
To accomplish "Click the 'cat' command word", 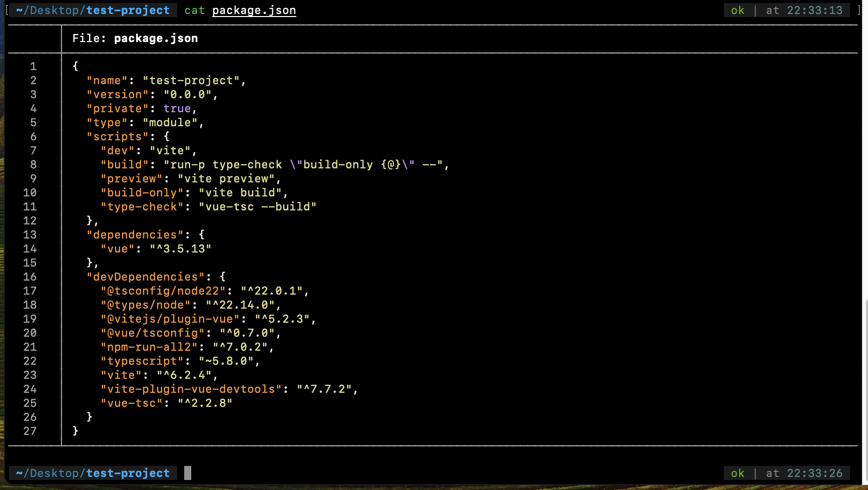I will tap(195, 11).
